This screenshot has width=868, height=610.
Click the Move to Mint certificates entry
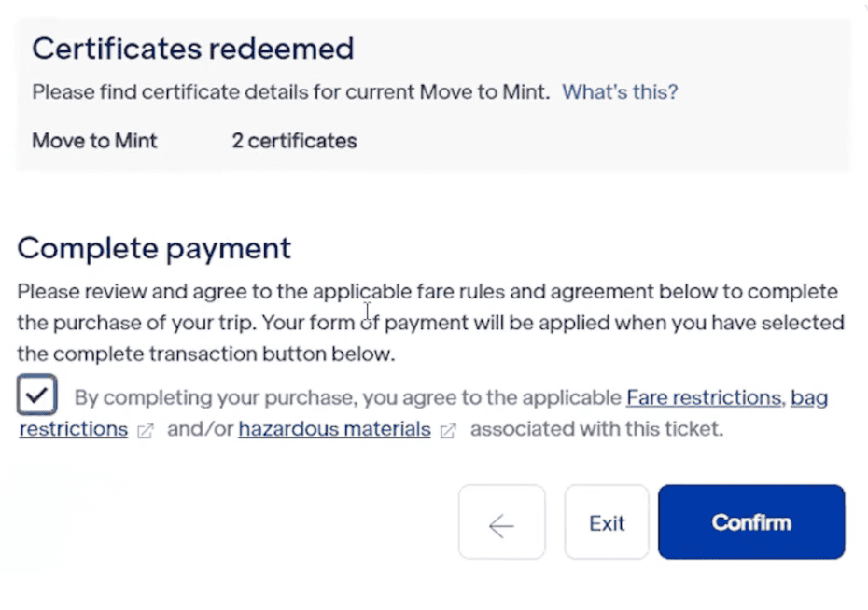[93, 141]
